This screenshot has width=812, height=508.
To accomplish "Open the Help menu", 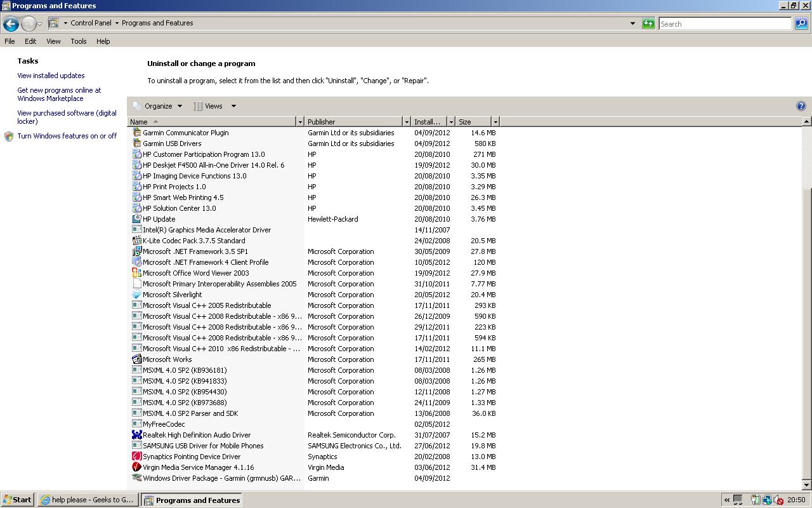I will click(x=103, y=41).
